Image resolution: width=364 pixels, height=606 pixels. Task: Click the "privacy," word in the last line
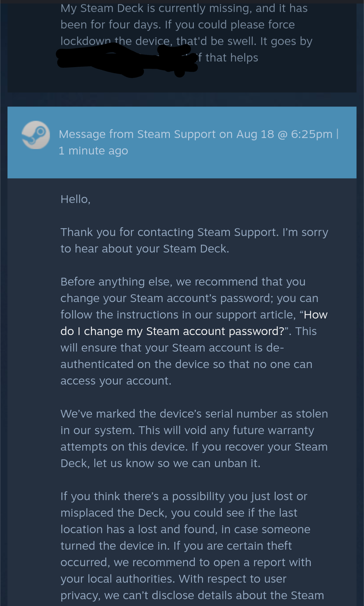(x=80, y=596)
